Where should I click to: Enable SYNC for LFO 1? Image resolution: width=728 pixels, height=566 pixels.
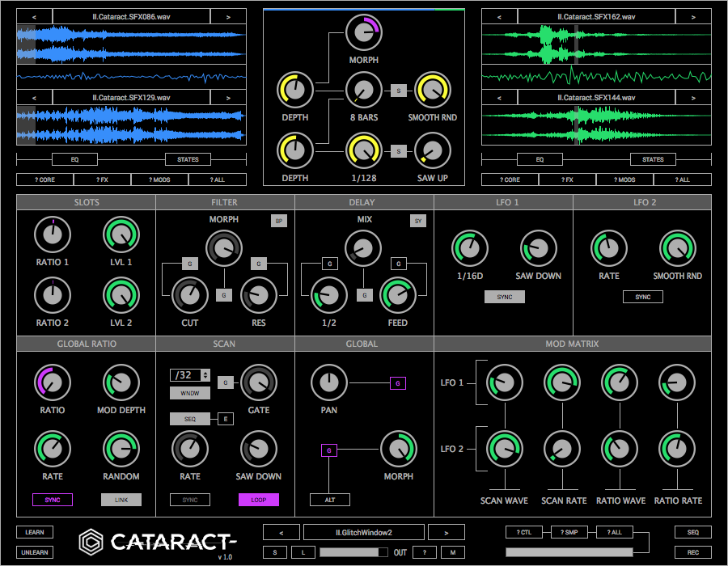point(504,297)
